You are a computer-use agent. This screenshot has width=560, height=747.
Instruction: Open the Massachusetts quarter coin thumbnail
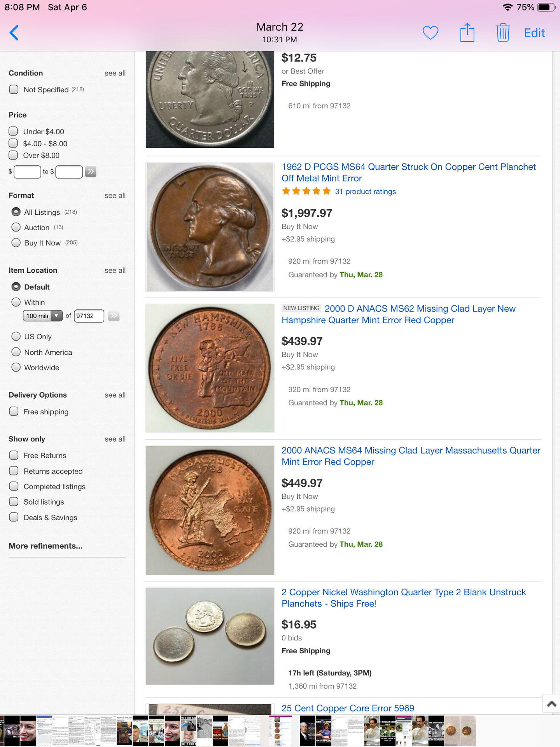(x=210, y=510)
